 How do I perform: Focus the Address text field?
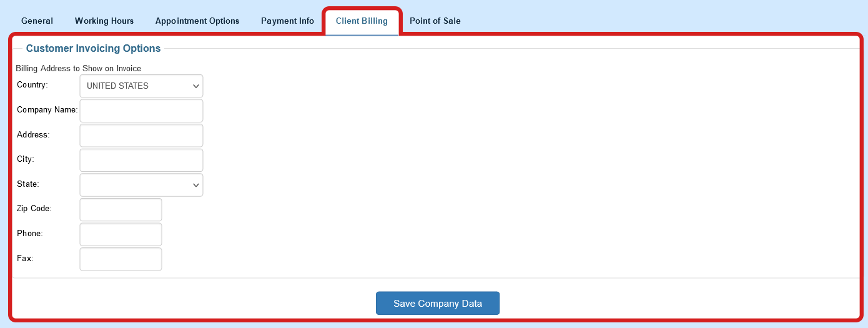pos(142,135)
